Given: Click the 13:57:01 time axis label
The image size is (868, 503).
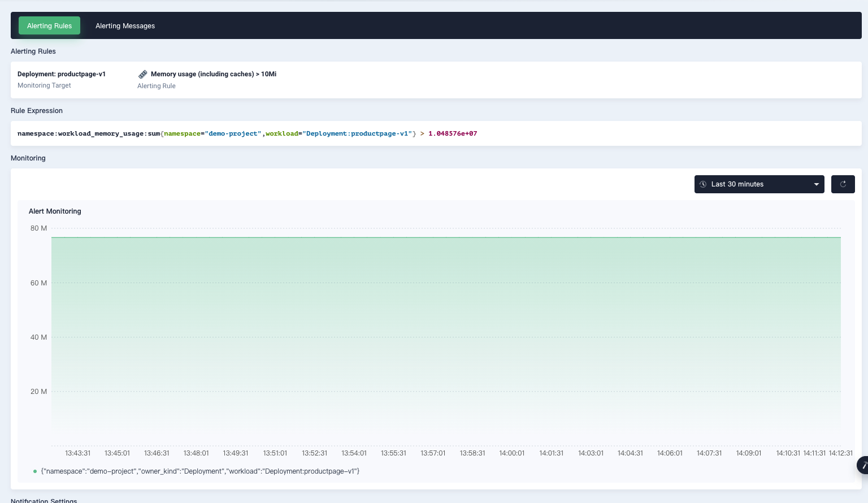Looking at the screenshot, I should [433, 453].
